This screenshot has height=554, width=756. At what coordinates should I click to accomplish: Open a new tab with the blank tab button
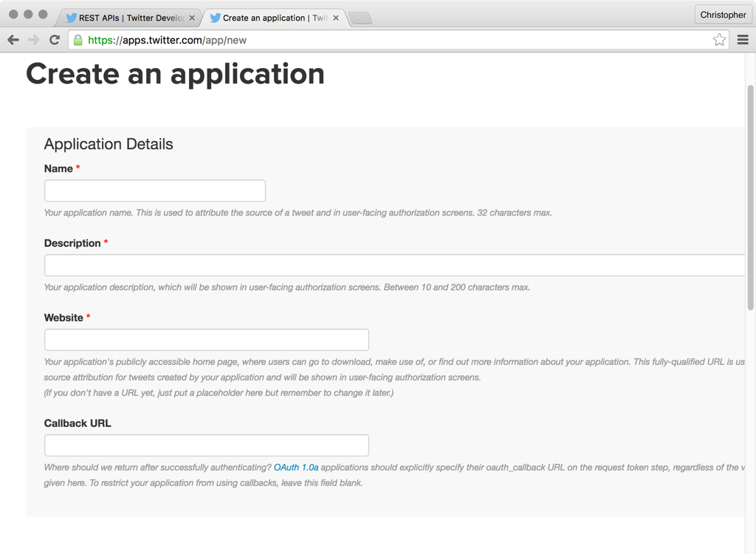[x=360, y=18]
